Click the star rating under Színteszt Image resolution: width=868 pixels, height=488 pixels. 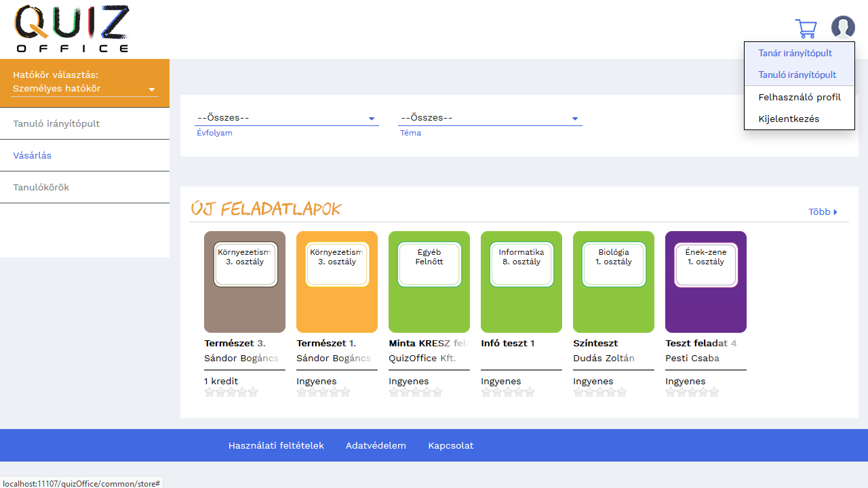[x=600, y=392]
